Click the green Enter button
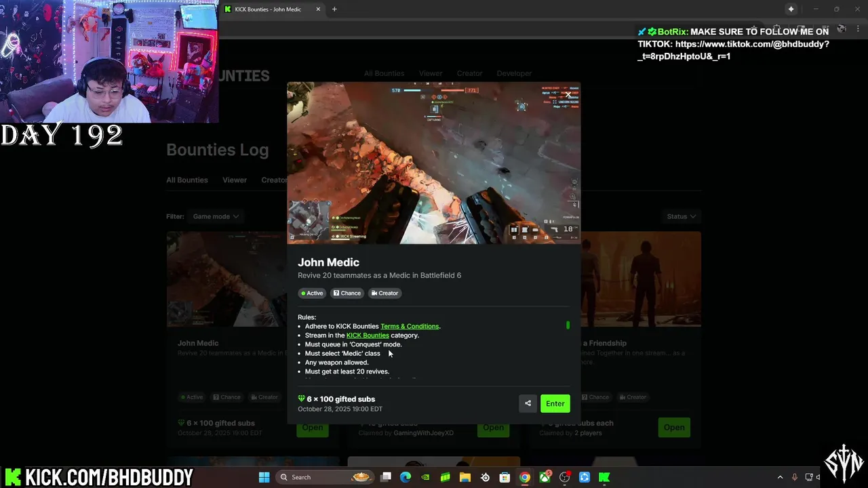 coord(555,403)
